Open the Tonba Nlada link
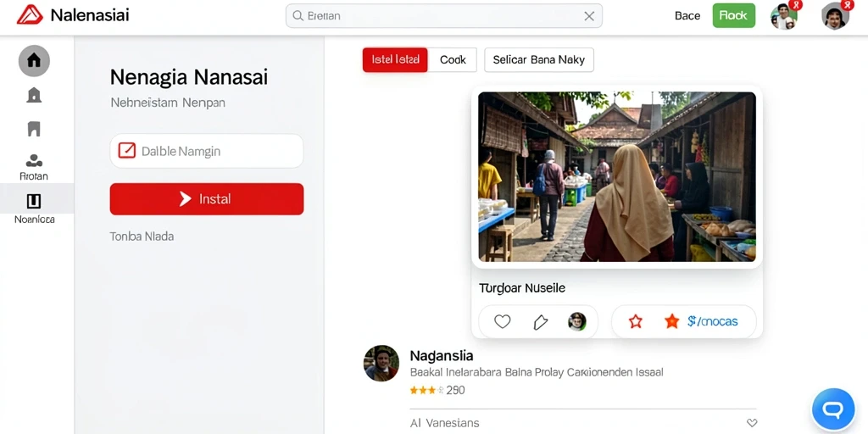Viewport: 868px width, 434px height. (x=142, y=236)
